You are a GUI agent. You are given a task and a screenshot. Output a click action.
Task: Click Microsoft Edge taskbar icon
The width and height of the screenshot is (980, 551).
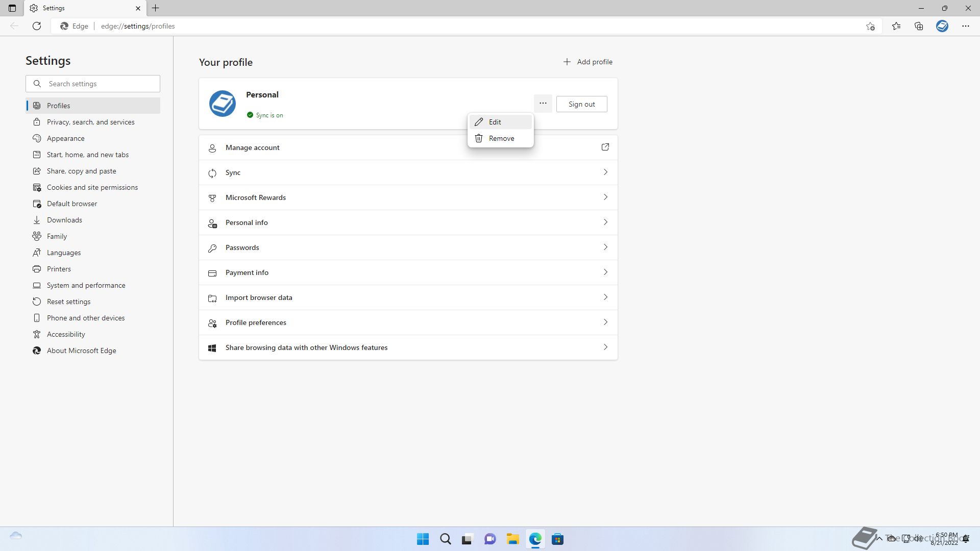click(x=535, y=539)
